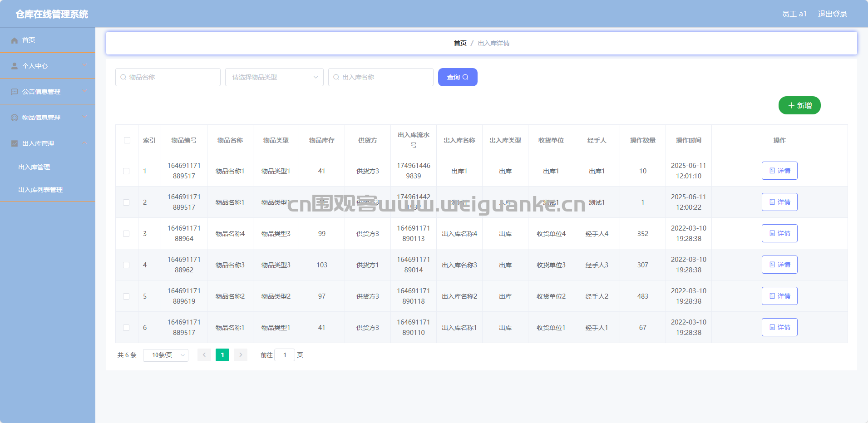Click the magnifier icon in 物品名称 search box

tap(123, 77)
